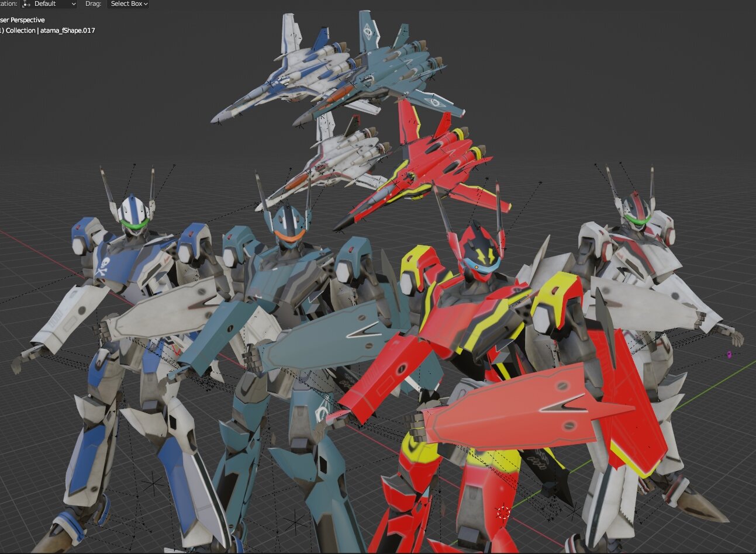Screen dimensions: 756x554
Task: Click the 'Collection | atama_fShape.017' label
Action: coord(47,30)
